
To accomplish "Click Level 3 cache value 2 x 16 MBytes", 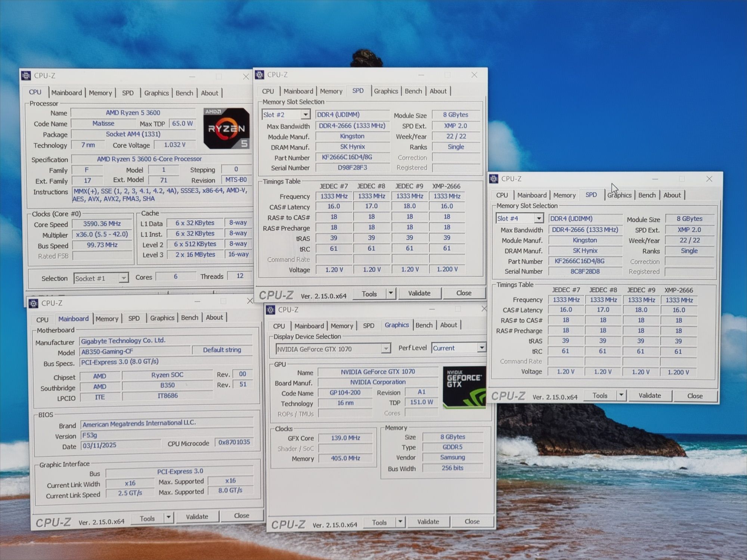I will (x=195, y=254).
